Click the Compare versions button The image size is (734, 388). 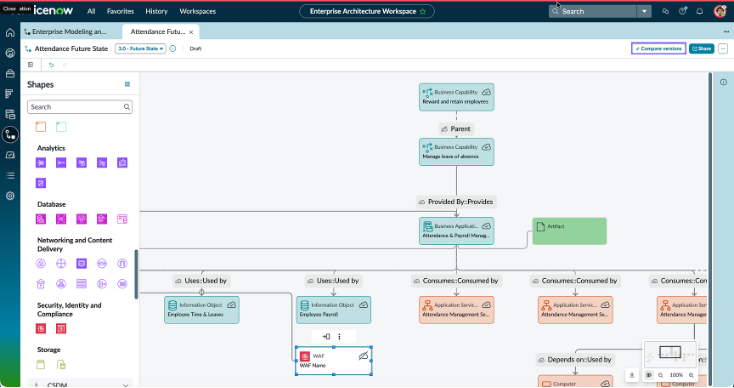pyautogui.click(x=659, y=49)
